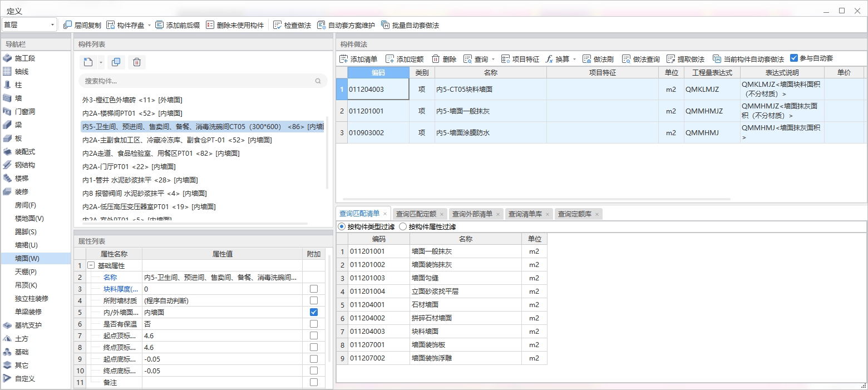868x390 pixels.
Task: Select 按构件类型过滤 radio button
Action: (342, 227)
